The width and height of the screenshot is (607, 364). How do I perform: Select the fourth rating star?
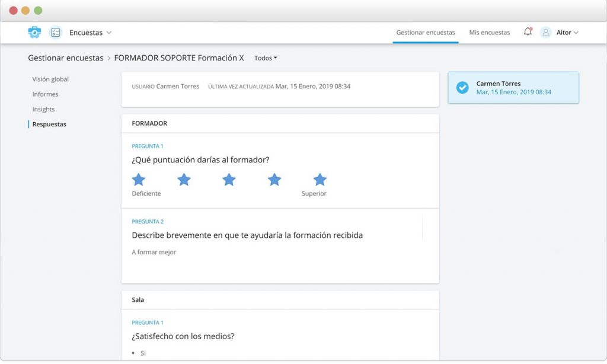[x=274, y=180]
